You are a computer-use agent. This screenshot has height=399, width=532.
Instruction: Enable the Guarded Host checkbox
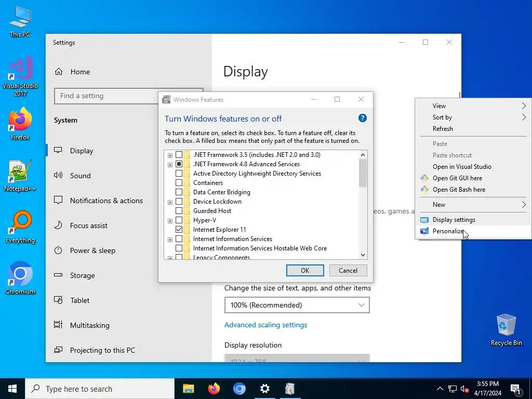point(179,211)
